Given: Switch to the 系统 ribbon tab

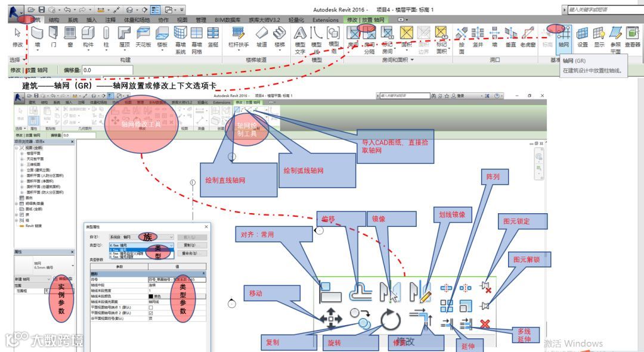Looking at the screenshot, I should (x=73, y=20).
